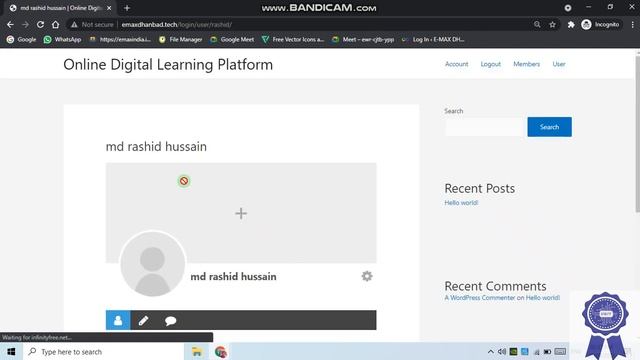The height and width of the screenshot is (360, 640).
Task: Open Chrome three-dot menu
Action: click(633, 24)
